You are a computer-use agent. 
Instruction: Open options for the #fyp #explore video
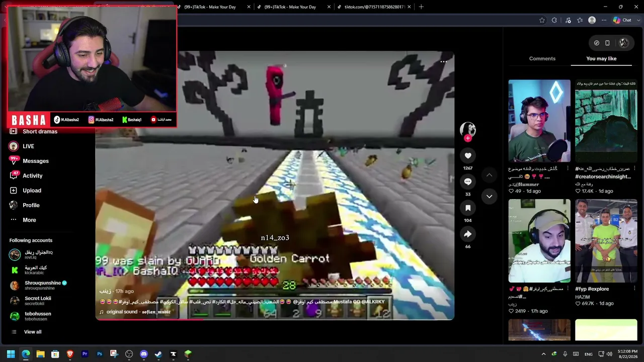pos(634,289)
